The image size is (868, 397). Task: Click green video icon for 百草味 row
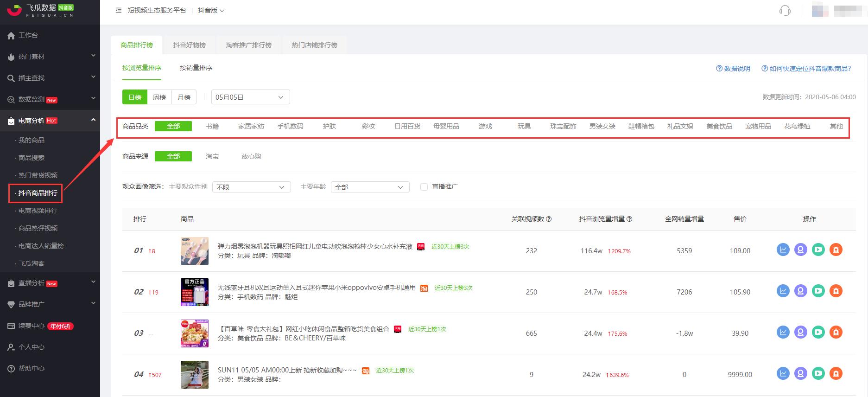coord(818,333)
